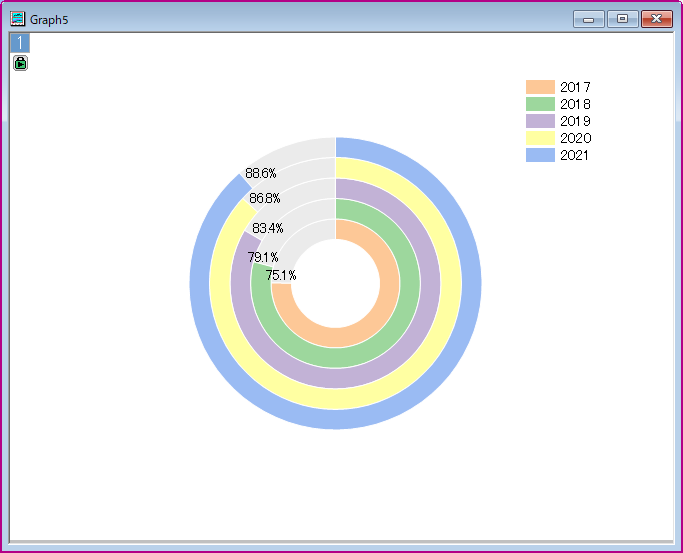The height and width of the screenshot is (553, 683).
Task: Close the Graph5 window
Action: click(656, 19)
